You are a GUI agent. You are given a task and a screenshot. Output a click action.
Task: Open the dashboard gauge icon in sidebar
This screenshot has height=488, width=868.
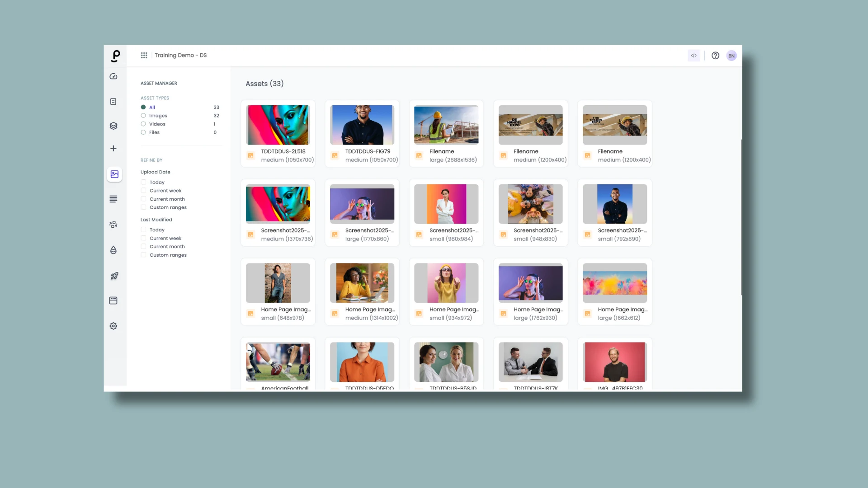(113, 76)
